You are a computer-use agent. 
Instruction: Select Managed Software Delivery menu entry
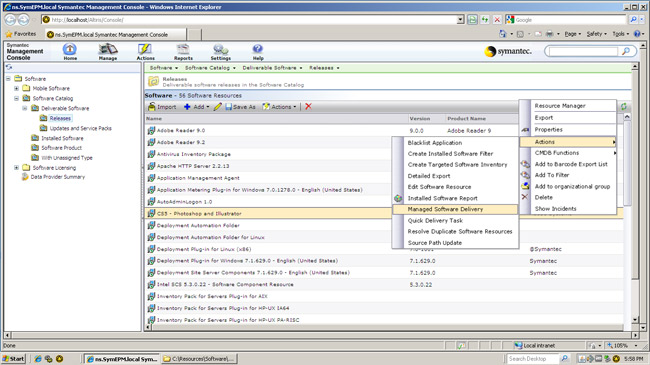click(x=455, y=209)
